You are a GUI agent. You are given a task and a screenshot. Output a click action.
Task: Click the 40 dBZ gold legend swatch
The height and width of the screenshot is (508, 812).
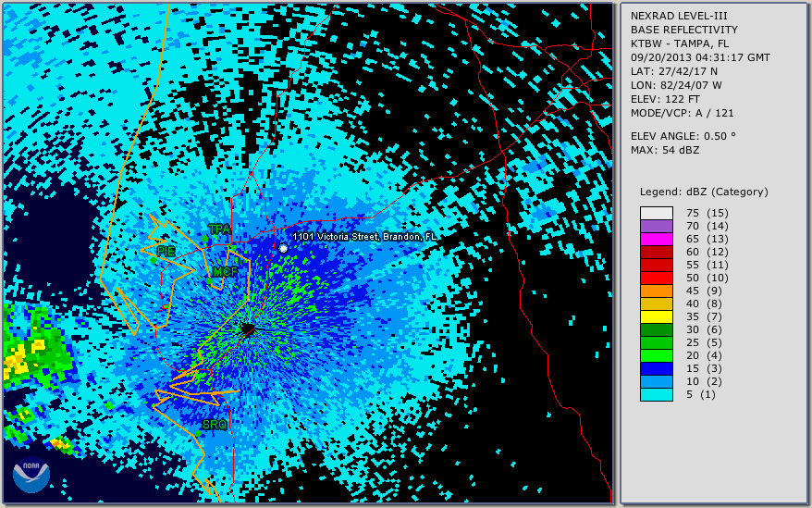click(656, 304)
